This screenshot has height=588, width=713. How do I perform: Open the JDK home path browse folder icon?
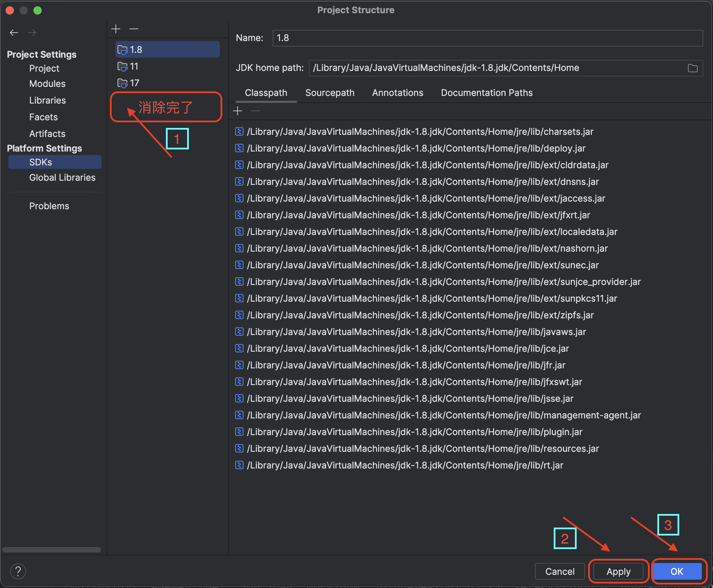coord(692,68)
